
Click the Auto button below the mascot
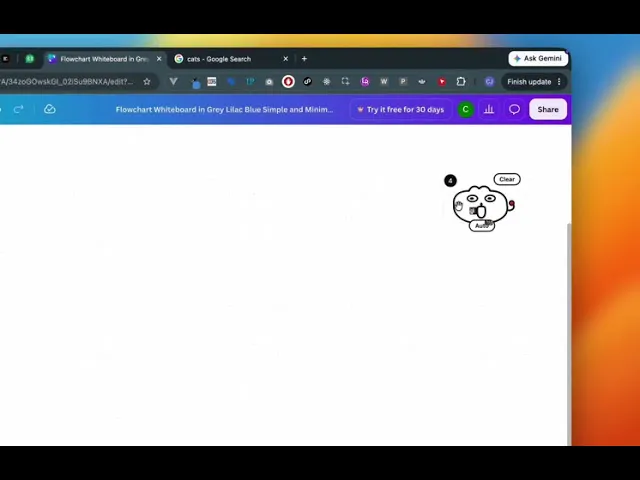tap(482, 226)
